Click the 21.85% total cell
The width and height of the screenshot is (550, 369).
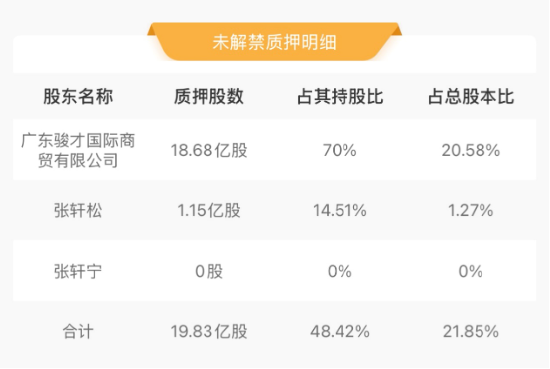pos(471,331)
